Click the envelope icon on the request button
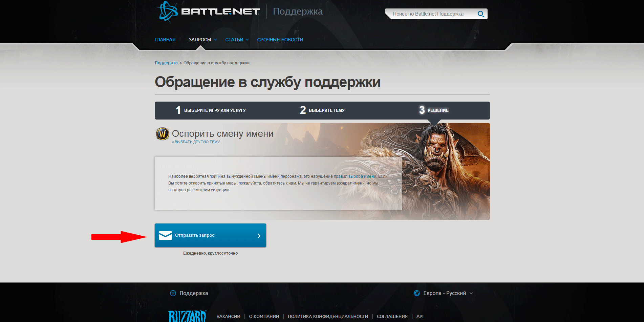644x322 pixels. 165,235
